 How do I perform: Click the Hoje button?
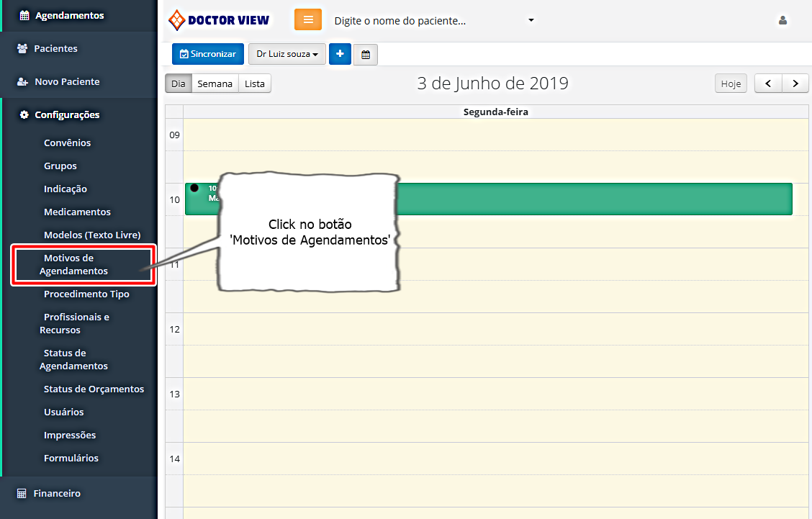click(x=731, y=84)
